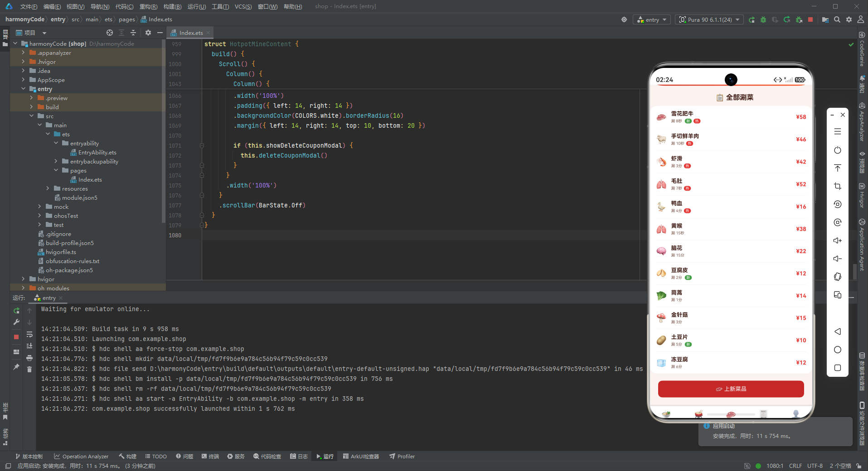Toggle pin tab in Run panel
Image resolution: width=868 pixels, height=471 pixels.
click(x=16, y=367)
